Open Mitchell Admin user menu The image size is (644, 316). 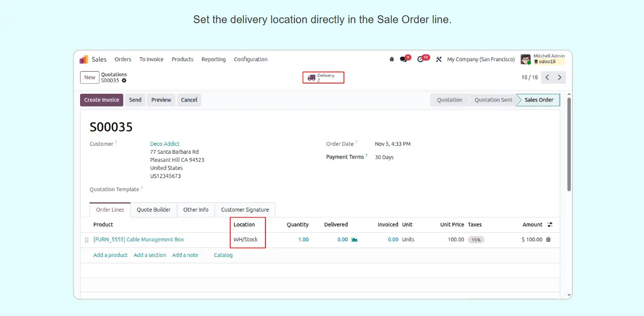tap(542, 59)
